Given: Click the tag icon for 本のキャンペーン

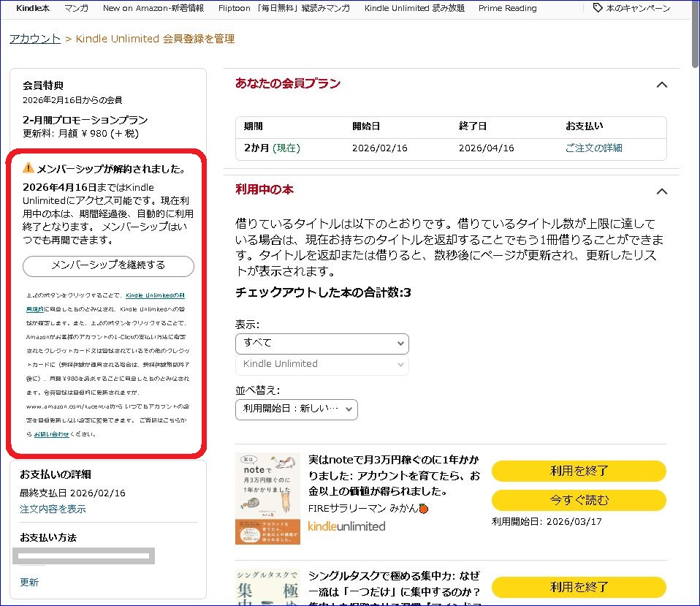Looking at the screenshot, I should [597, 7].
